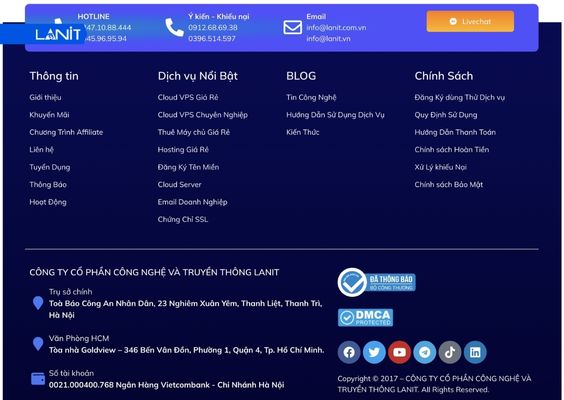Click email address info@lanit.vn
Screen dimensions: 564x400
pyautogui.click(x=328, y=38)
